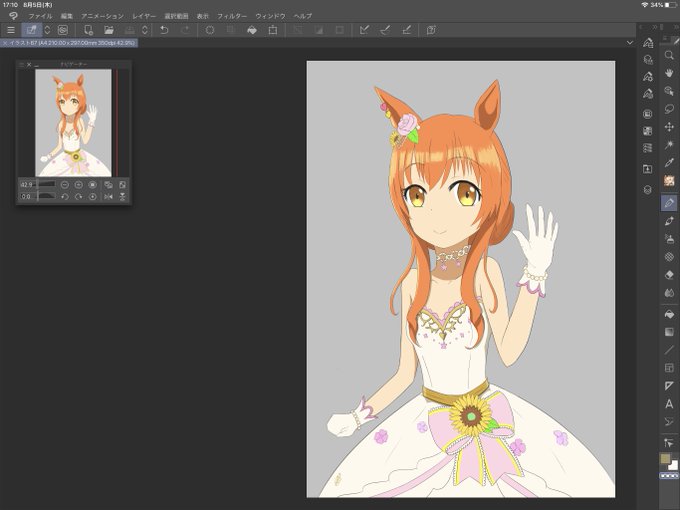The width and height of the screenshot is (680, 510).
Task: Select the Eyedropper tool
Action: pyautogui.click(x=669, y=163)
